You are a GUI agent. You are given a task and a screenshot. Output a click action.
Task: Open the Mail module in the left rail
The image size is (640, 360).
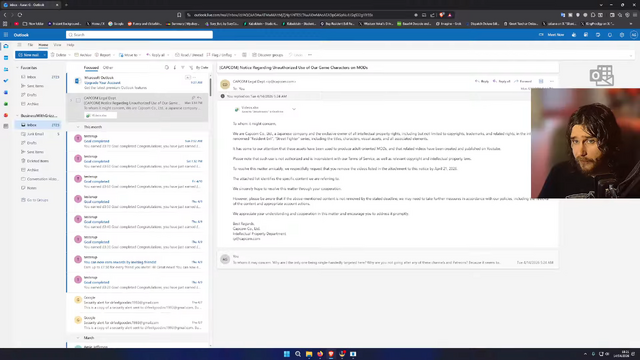click(6, 46)
